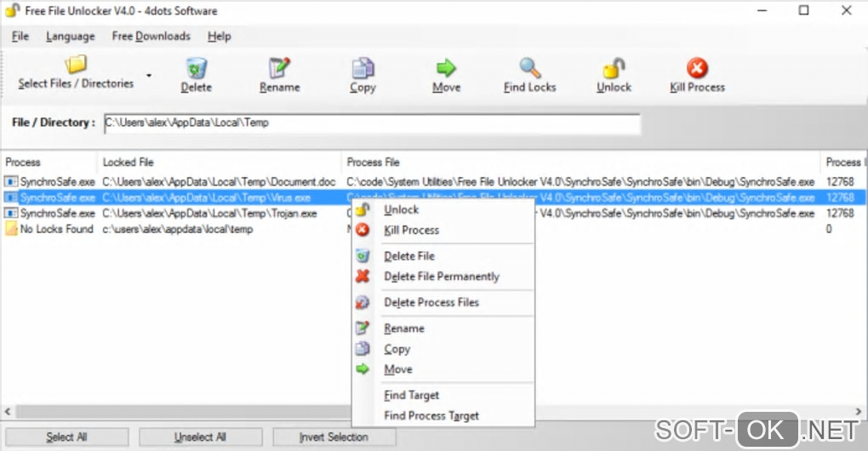Screen dimensions: 868x451
Task: Click process ID 12768 in Document.doc row
Action: tap(840, 181)
